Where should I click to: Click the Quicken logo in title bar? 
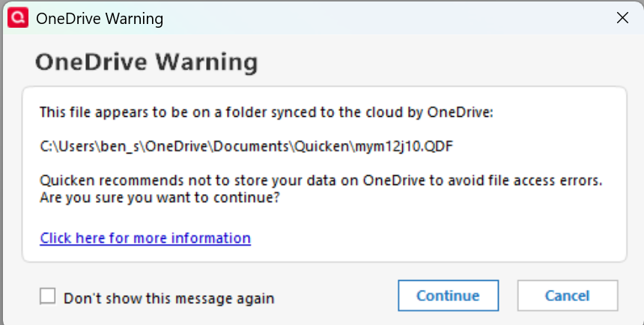pyautogui.click(x=18, y=18)
